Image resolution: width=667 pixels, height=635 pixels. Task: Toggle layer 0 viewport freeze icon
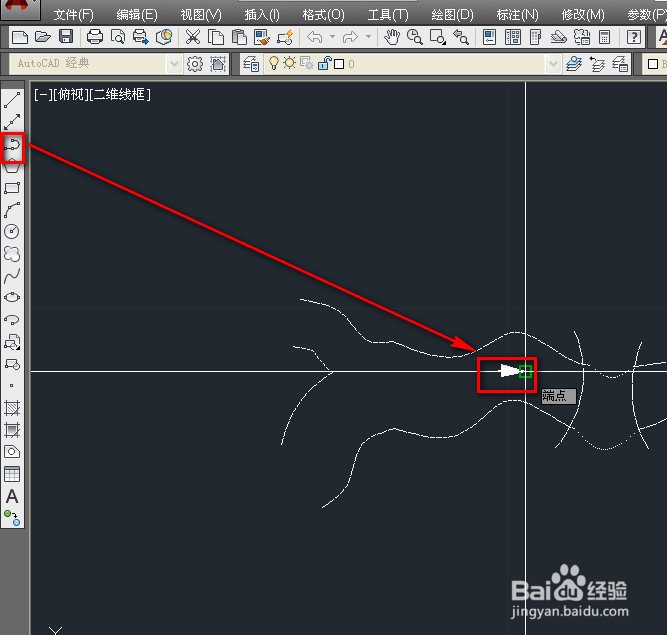coord(307,64)
